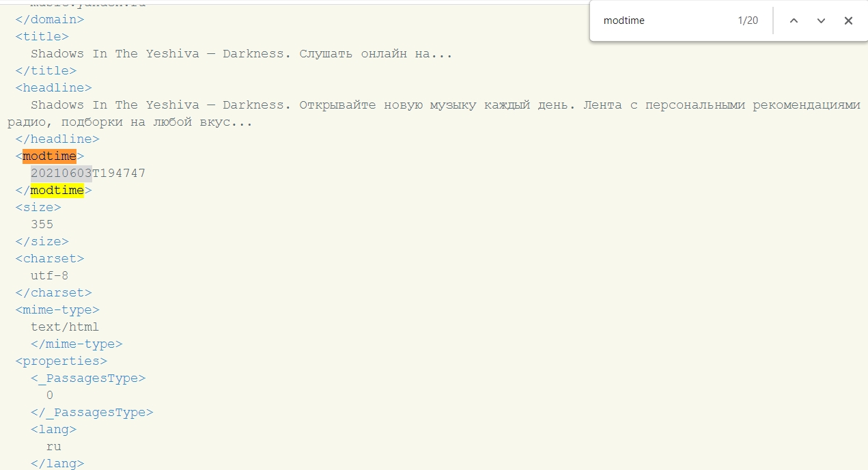Screen dimensions: 868x470
Task: Click the next match down arrow
Action: point(822,21)
